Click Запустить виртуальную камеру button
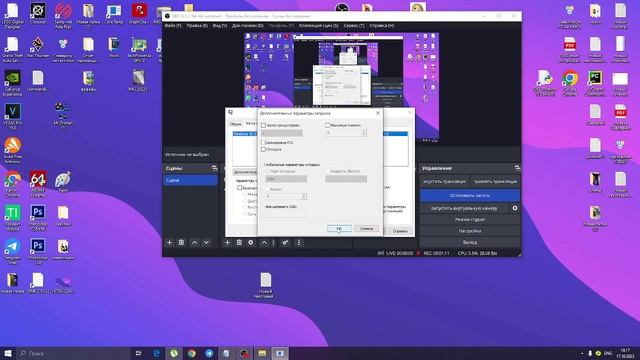Viewport: 640px width, 360px height. click(464, 208)
